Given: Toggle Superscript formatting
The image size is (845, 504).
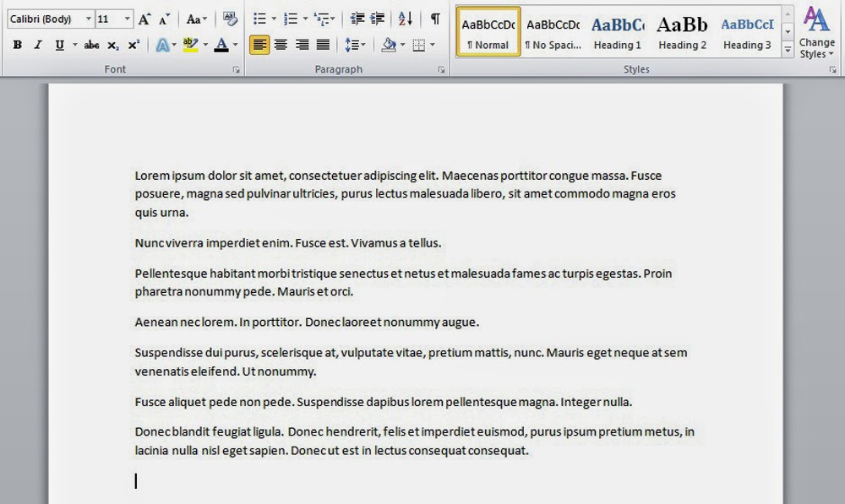Looking at the screenshot, I should point(134,45).
